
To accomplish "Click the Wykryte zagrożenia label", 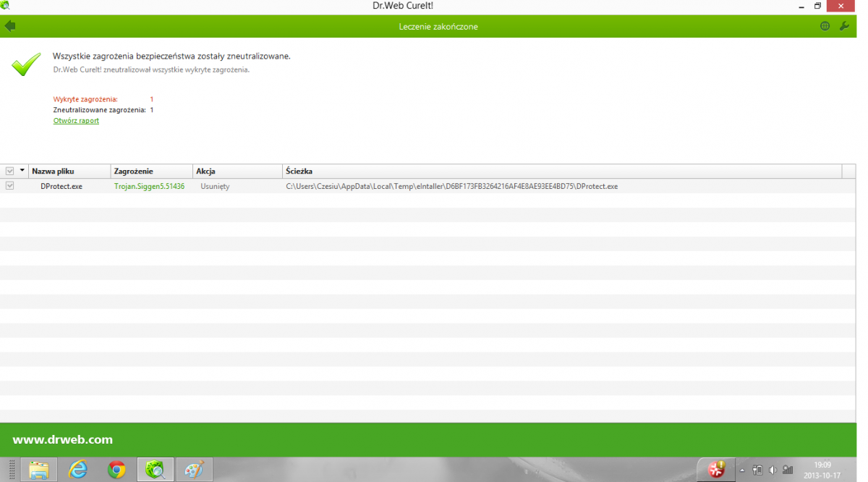I will pos(85,99).
